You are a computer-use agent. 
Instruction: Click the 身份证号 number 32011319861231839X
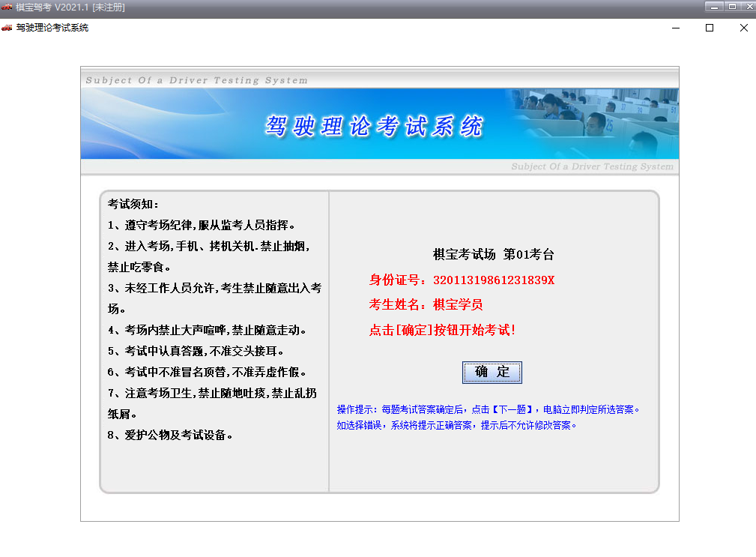pos(494,280)
